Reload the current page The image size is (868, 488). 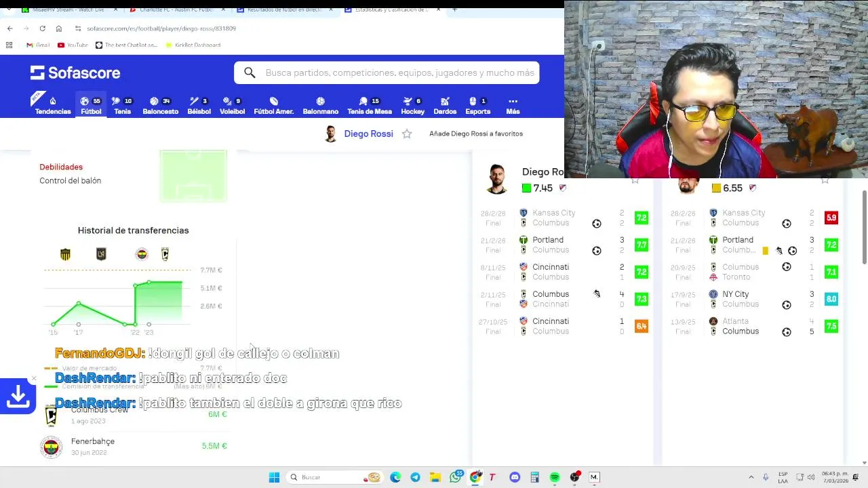(42, 28)
